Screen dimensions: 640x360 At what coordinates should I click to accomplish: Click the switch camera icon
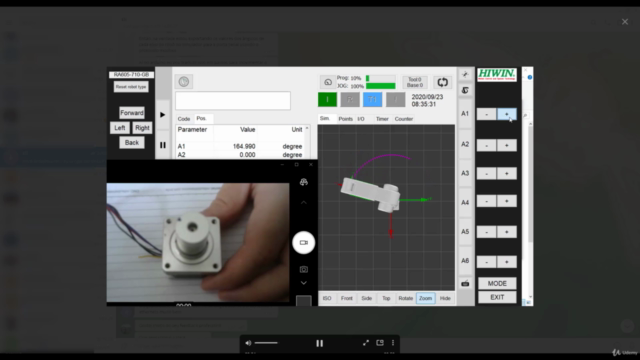[304, 182]
